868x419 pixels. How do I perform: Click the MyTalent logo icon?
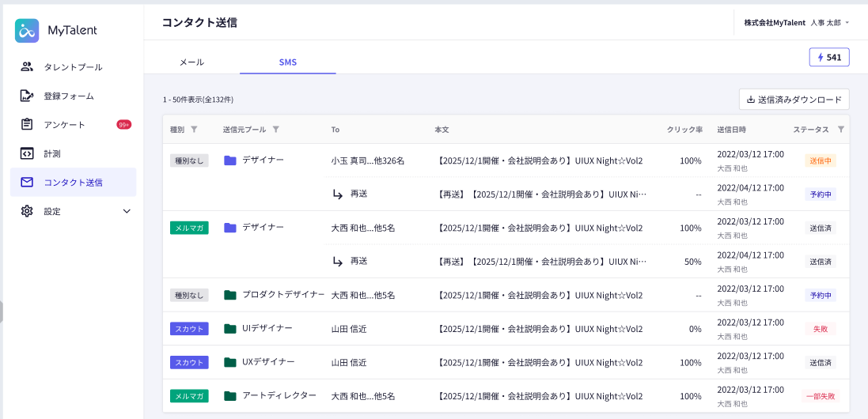[27, 31]
